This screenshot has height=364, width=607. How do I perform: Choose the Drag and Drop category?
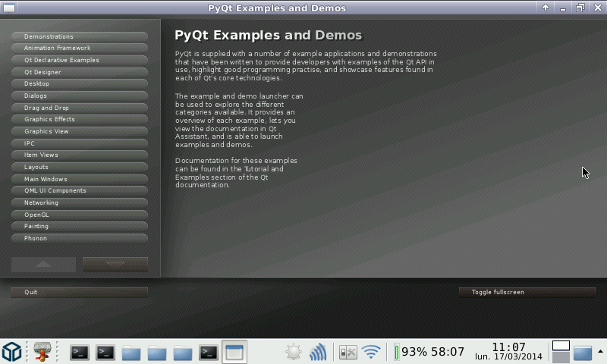[x=80, y=108]
